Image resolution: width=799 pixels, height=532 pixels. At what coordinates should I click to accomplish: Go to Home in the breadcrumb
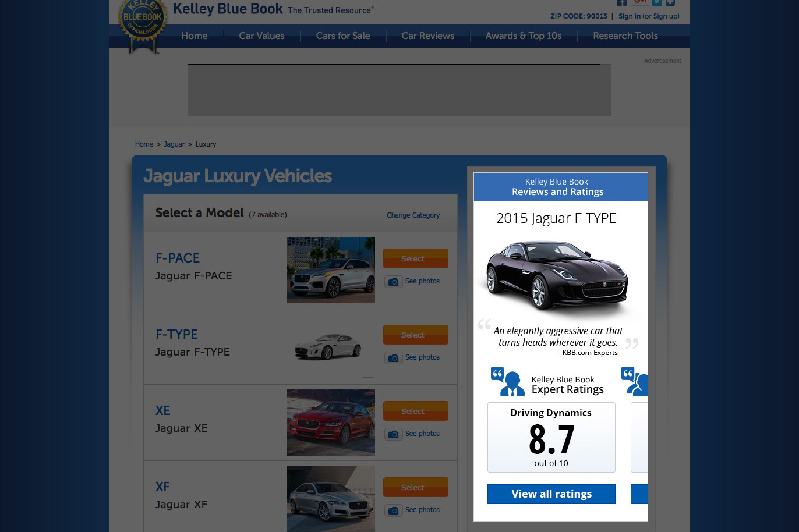click(144, 144)
